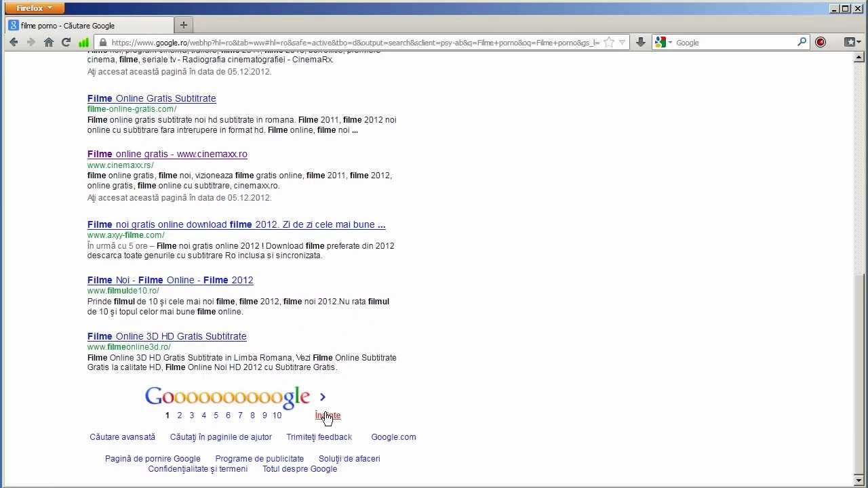Image resolution: width=868 pixels, height=488 pixels.
Task: Open the downloads arrow icon
Action: 641,42
